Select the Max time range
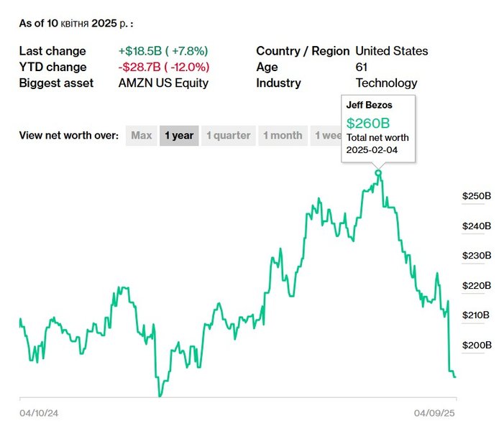Viewport: 504px width, 431px height. [x=142, y=135]
